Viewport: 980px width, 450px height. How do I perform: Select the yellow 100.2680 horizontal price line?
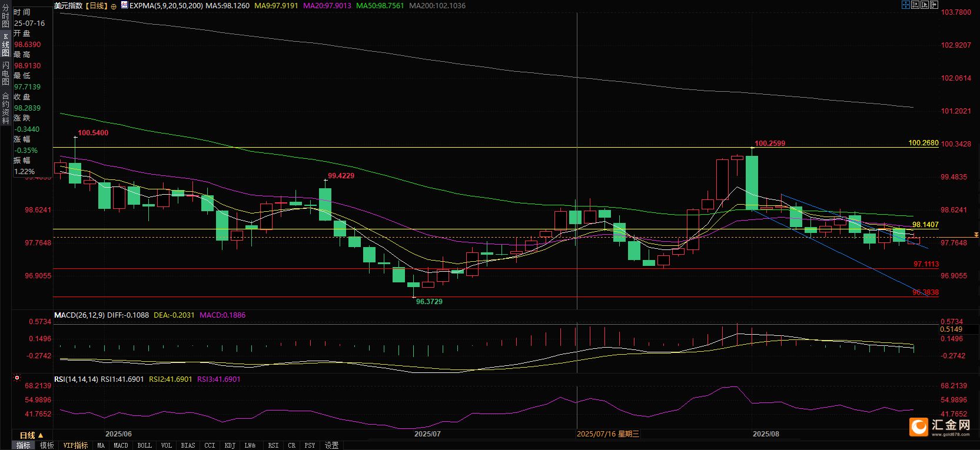[x=471, y=147]
